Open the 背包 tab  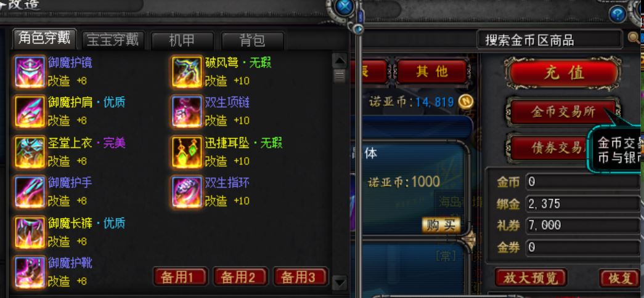click(252, 40)
